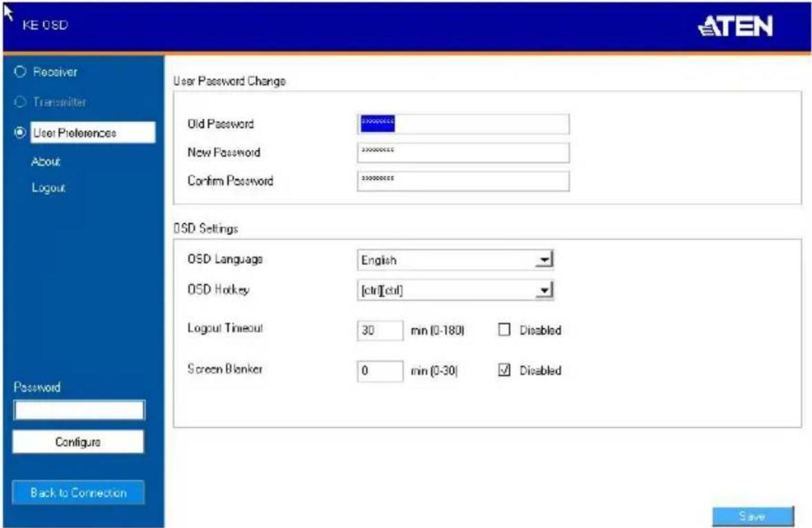Click the min (0-30) range text
This screenshot has width=812, height=528.
click(x=434, y=371)
